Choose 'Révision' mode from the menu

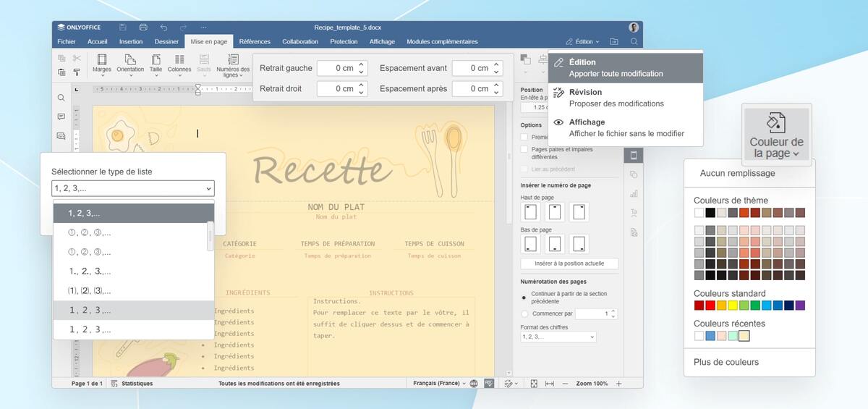tap(626, 98)
